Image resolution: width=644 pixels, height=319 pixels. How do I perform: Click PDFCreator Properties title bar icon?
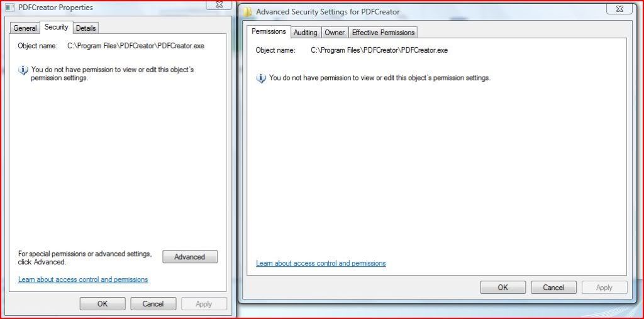[x=10, y=8]
